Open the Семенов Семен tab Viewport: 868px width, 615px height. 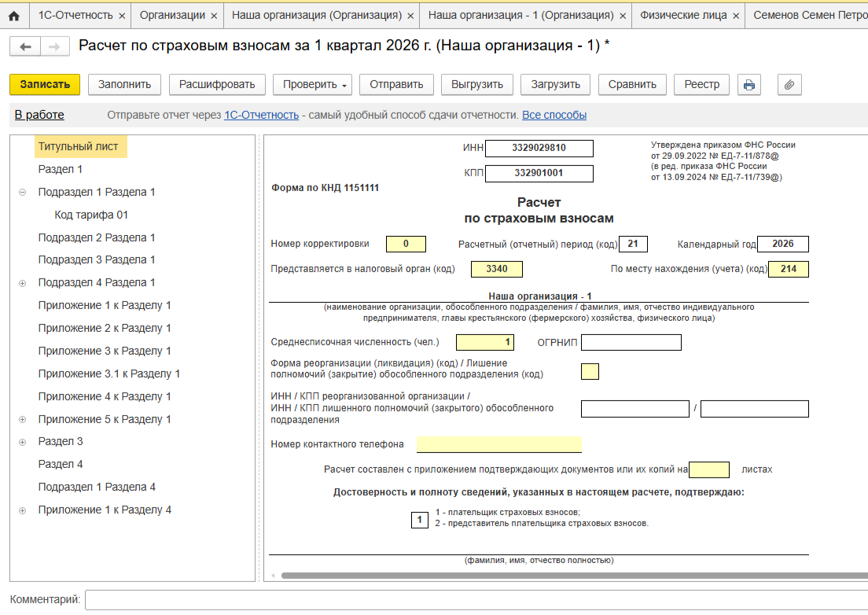810,16
